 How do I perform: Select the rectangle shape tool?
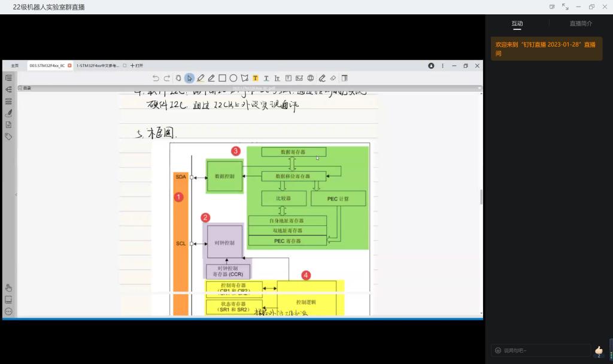click(x=222, y=78)
